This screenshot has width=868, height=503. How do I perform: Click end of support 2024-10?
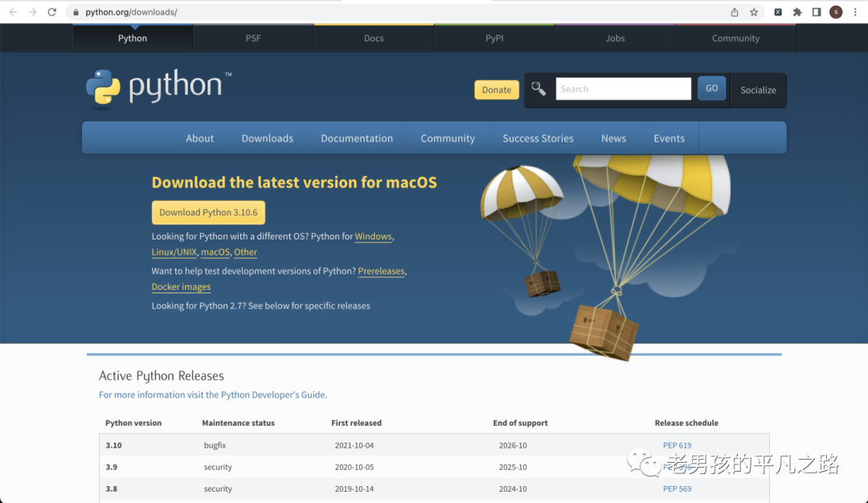click(513, 489)
